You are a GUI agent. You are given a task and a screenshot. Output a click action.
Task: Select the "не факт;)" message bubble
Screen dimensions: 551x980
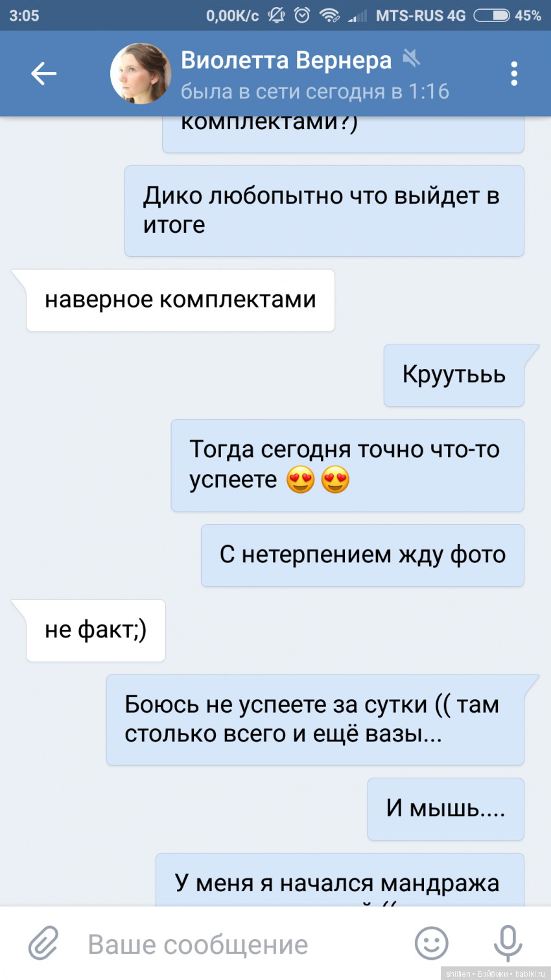click(96, 630)
